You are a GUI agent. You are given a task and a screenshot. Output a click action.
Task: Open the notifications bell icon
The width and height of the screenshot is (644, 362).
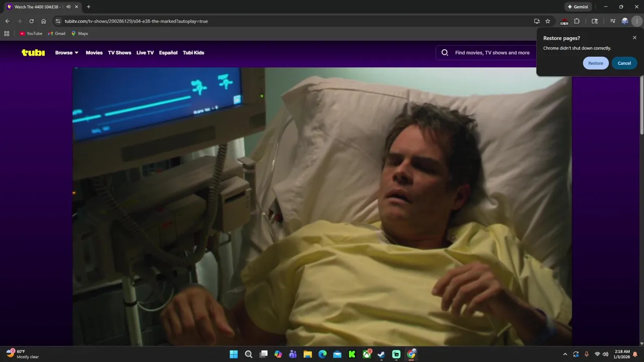coord(635,354)
